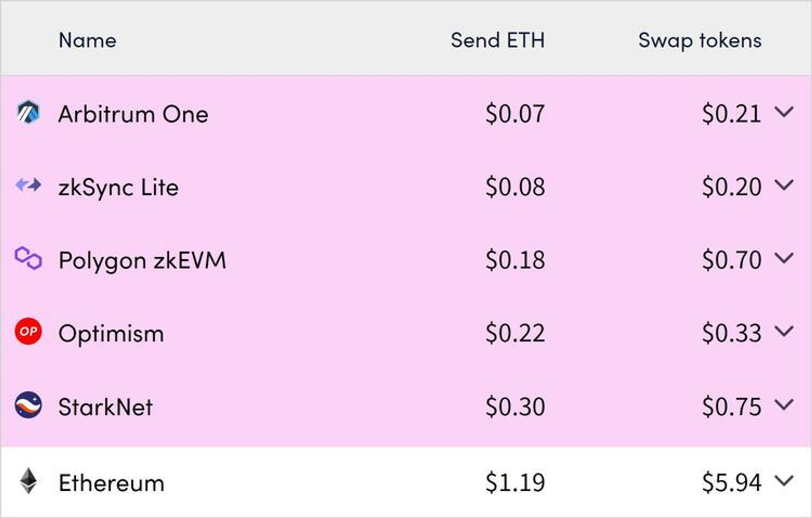Expand the StarkNet row chevron
Viewport: 812px width, 518px height.
click(x=784, y=404)
